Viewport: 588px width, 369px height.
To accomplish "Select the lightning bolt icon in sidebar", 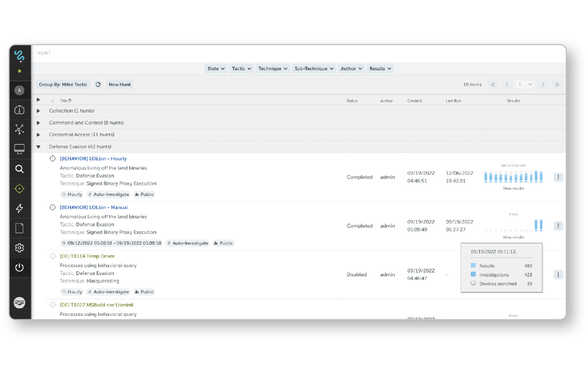I will tap(19, 208).
